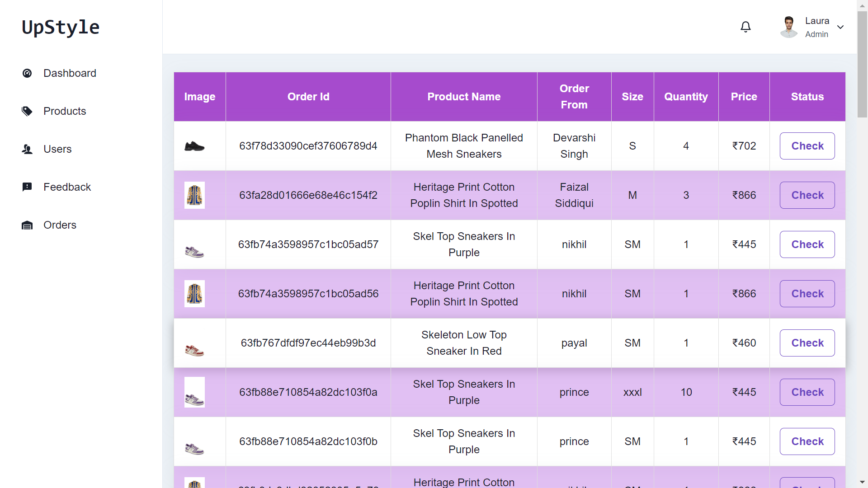This screenshot has width=868, height=488.
Task: Check status of Phantom Black Mesh Sneakers order
Action: coord(807,146)
